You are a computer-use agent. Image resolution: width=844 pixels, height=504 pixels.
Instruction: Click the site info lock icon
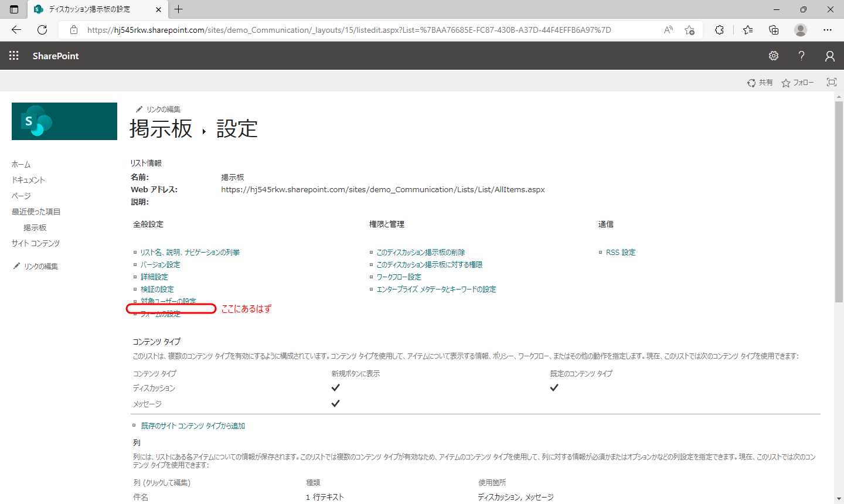click(x=74, y=30)
